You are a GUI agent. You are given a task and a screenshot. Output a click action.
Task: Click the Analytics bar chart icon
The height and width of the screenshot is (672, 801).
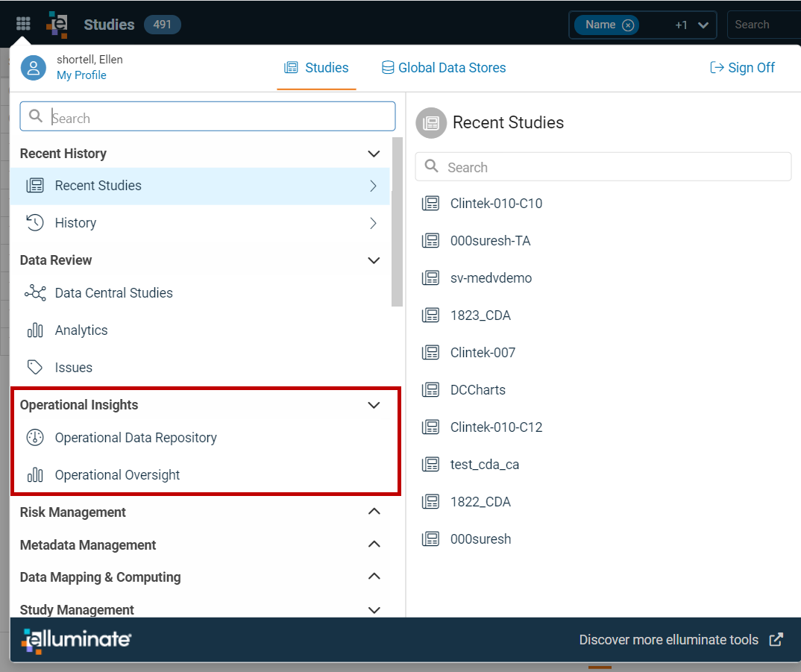pyautogui.click(x=35, y=330)
